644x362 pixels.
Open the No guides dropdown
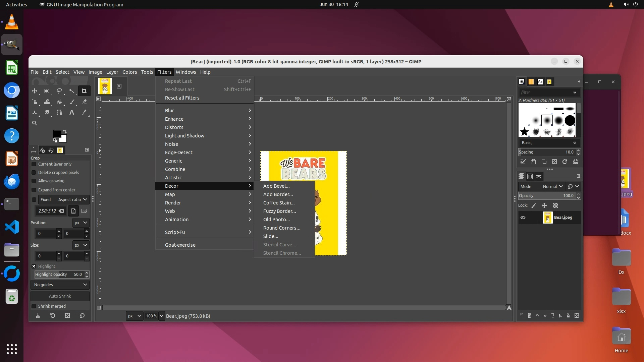(60, 285)
